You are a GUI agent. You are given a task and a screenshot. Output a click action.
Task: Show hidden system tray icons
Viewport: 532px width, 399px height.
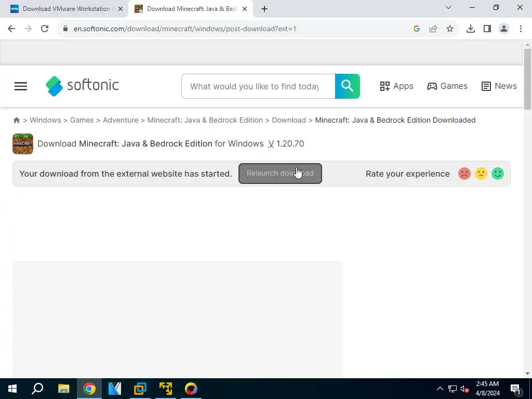[x=440, y=389]
